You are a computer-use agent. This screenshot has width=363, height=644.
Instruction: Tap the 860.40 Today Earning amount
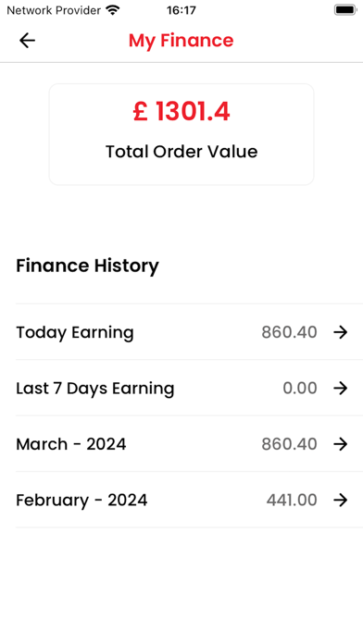(290, 332)
